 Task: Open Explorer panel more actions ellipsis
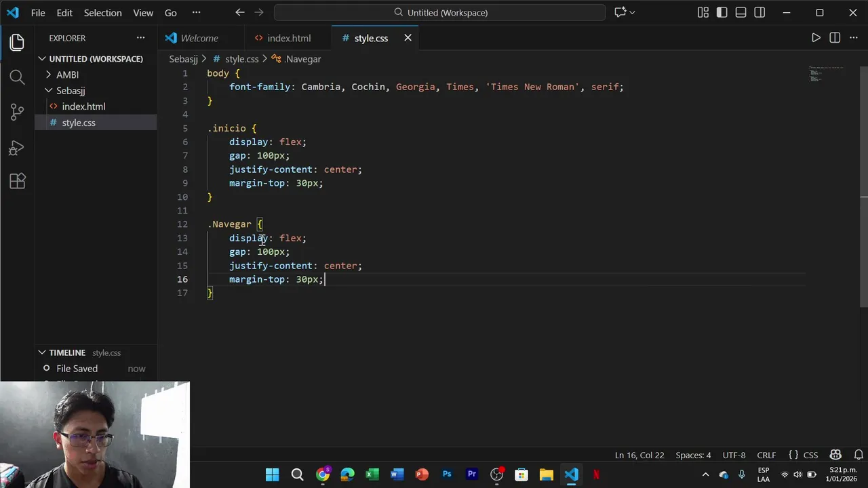pos(140,38)
